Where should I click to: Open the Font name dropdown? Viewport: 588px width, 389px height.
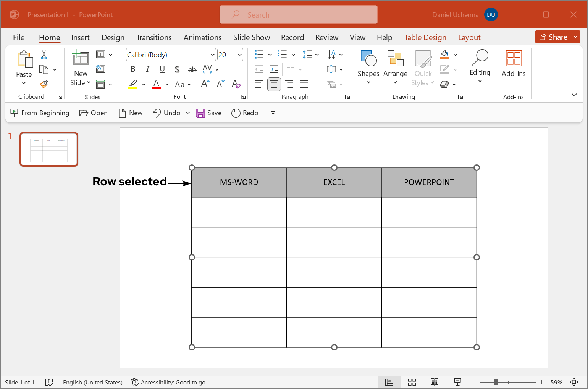(213, 55)
